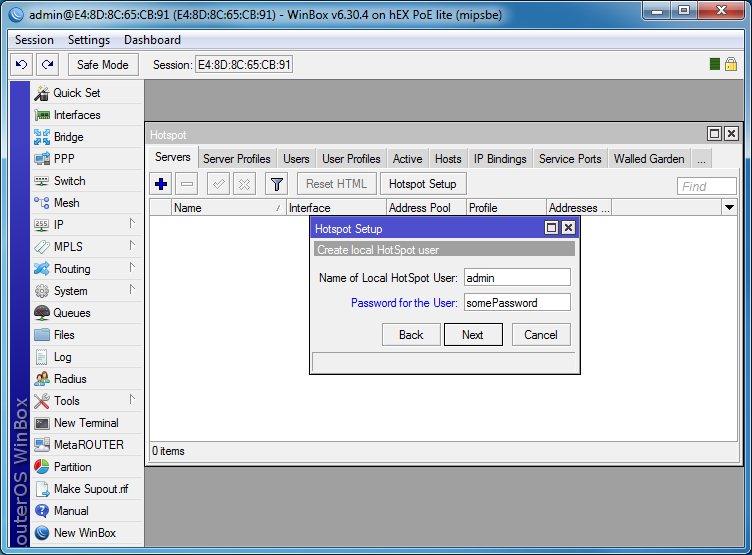Open Files in the sidebar
The height and width of the screenshot is (555, 752).
(x=87, y=335)
